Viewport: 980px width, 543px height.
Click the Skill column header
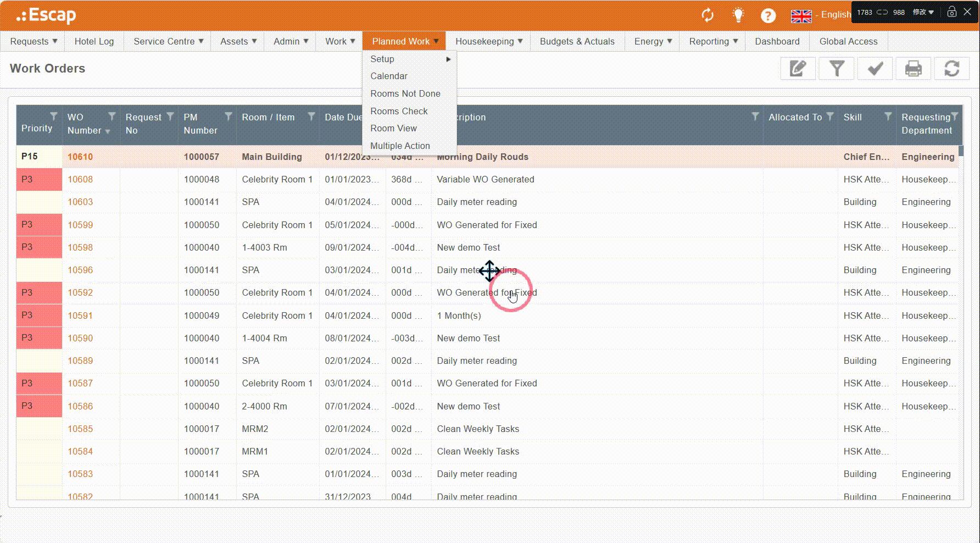click(x=853, y=117)
